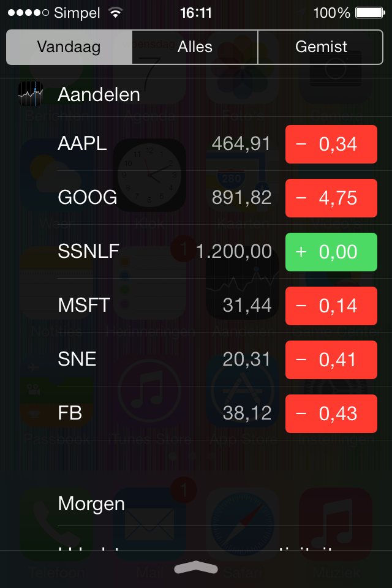Screen dimensions: 392x588
Task: Tap the Morgen section heading
Action: tap(91, 504)
